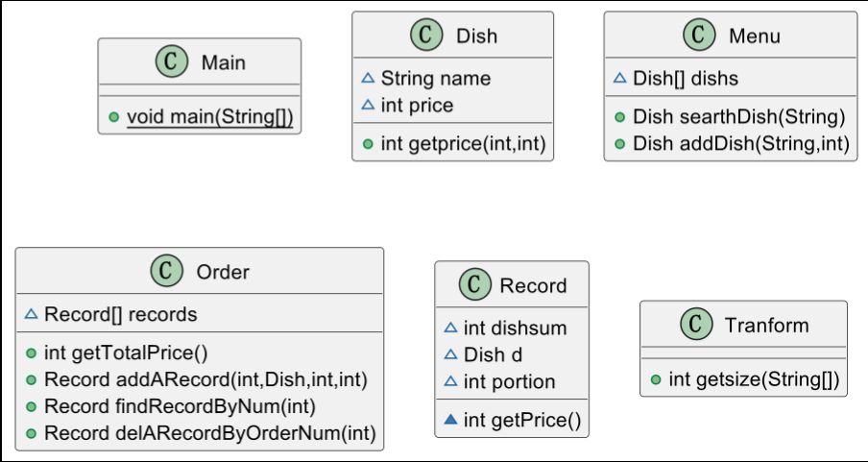The image size is (868, 462).
Task: Select the void main(String[]) method
Action: [x=209, y=116]
